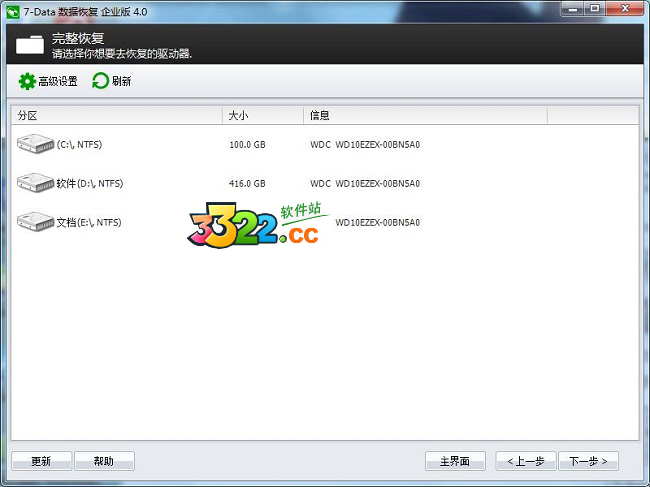Image resolution: width=650 pixels, height=487 pixels.
Task: Click the 刷新 toolbar label
Action: click(121, 81)
